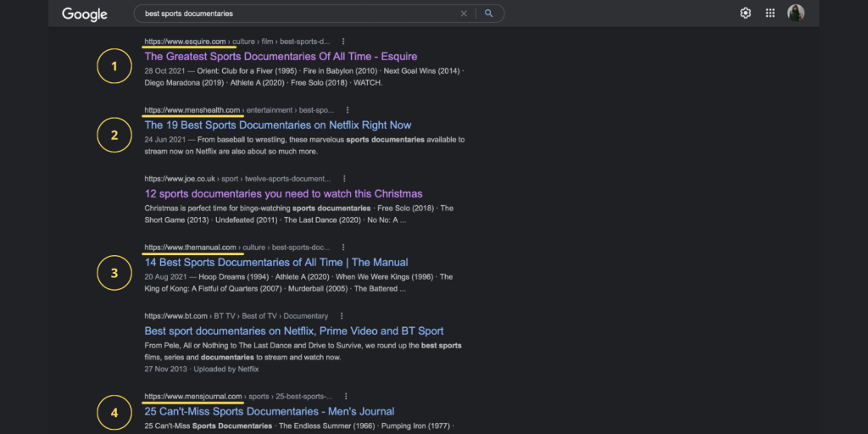Open three-dot menu for joe.co.uk result

click(x=344, y=179)
